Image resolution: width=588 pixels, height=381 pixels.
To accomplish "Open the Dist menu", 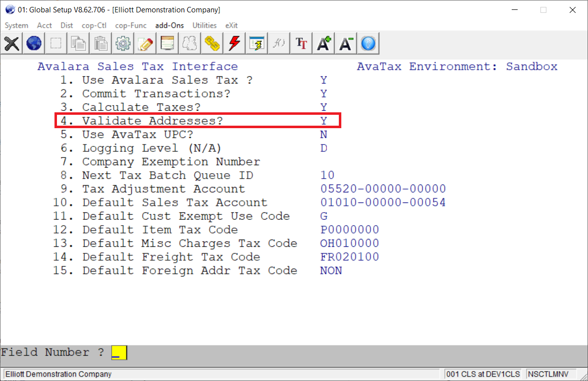I will click(67, 25).
